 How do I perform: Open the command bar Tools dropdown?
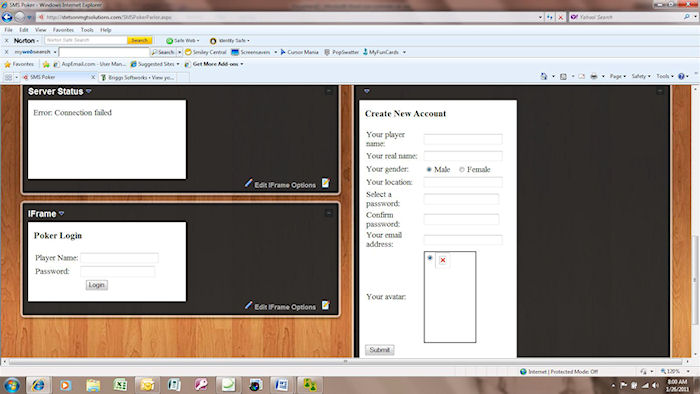(x=665, y=76)
